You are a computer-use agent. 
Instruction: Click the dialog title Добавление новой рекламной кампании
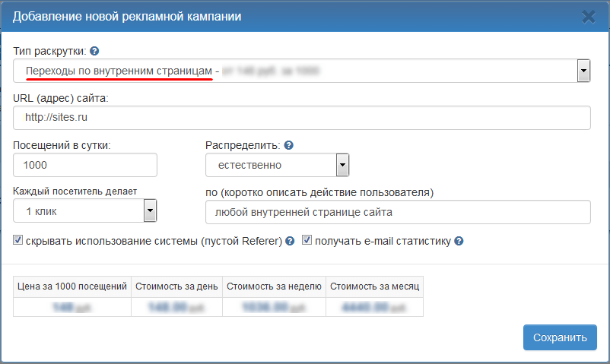(127, 16)
